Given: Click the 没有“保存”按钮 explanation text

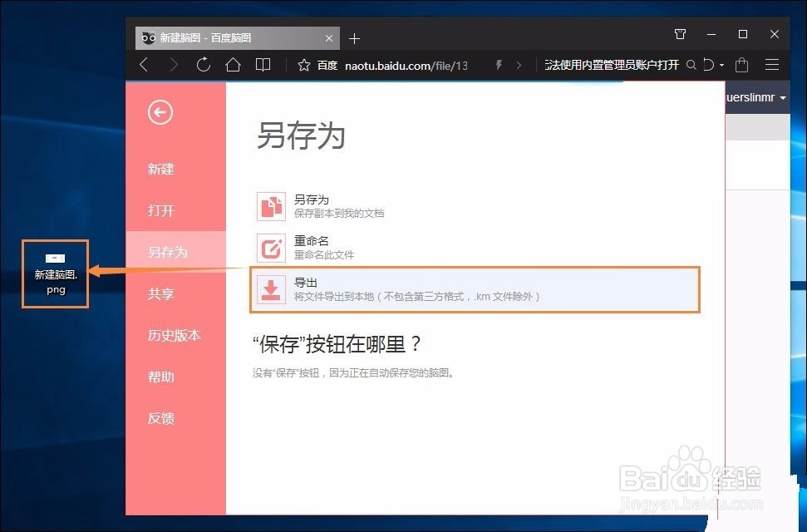Looking at the screenshot, I should [x=353, y=373].
